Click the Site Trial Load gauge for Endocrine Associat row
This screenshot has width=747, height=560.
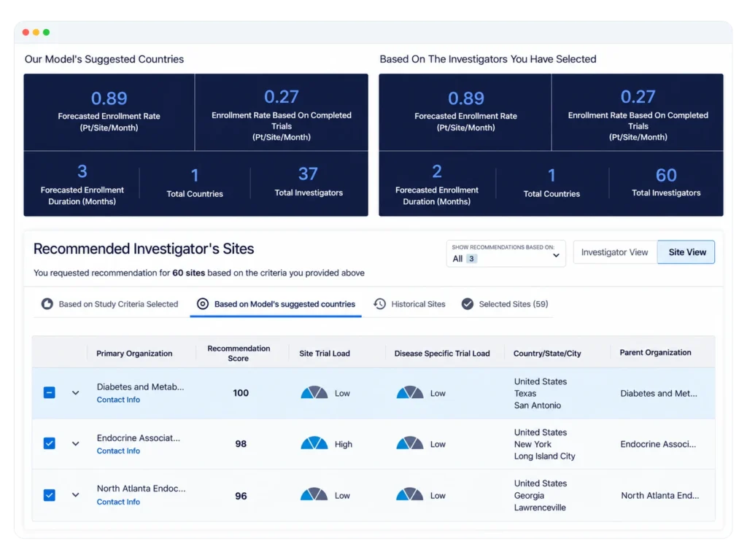coord(314,443)
